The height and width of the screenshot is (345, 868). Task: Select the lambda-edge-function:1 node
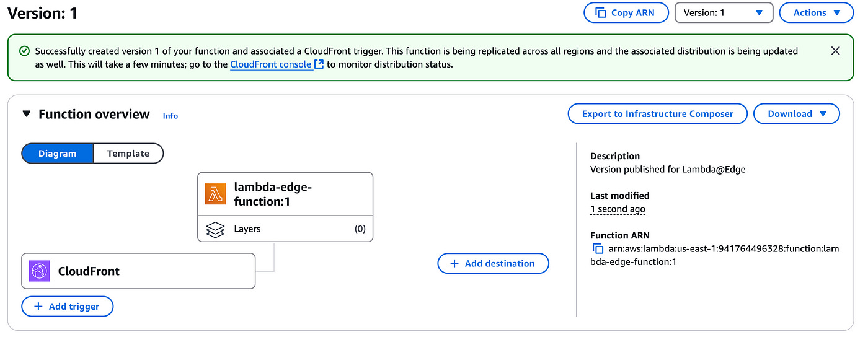click(x=285, y=194)
